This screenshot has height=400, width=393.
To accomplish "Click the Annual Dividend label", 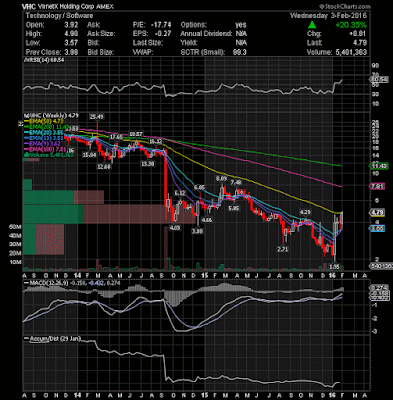I will [206, 34].
